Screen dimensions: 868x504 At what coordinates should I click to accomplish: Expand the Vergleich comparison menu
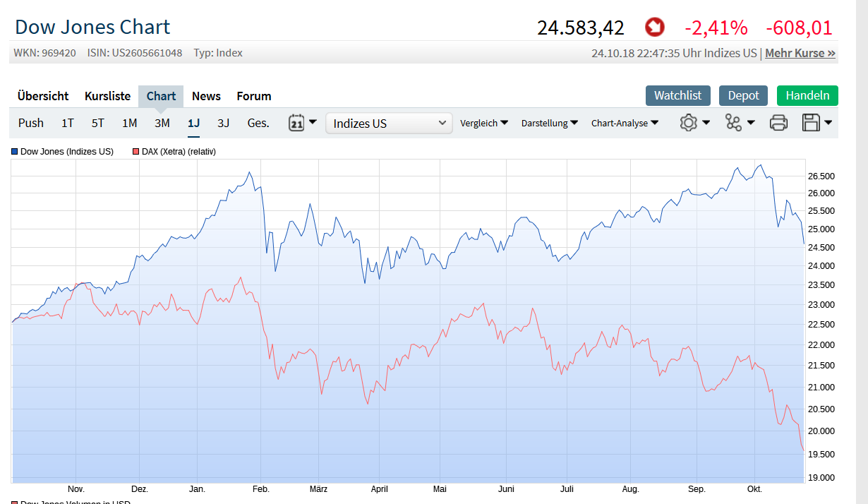pos(483,123)
